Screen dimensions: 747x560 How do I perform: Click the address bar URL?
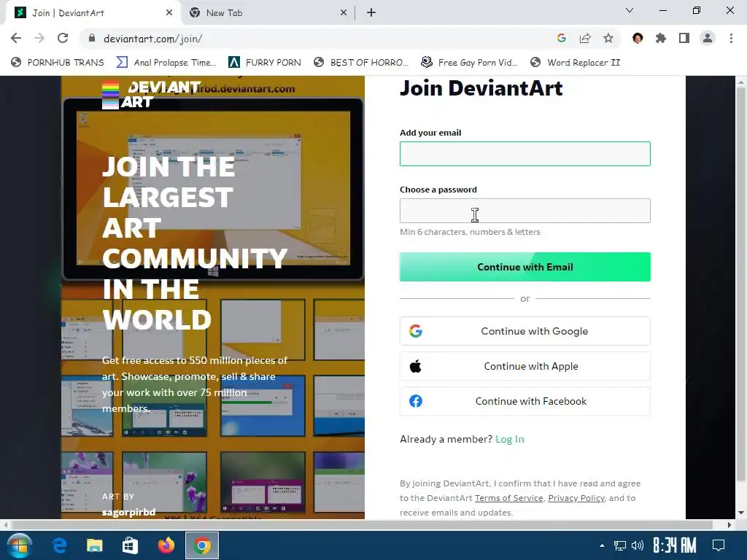coord(153,39)
